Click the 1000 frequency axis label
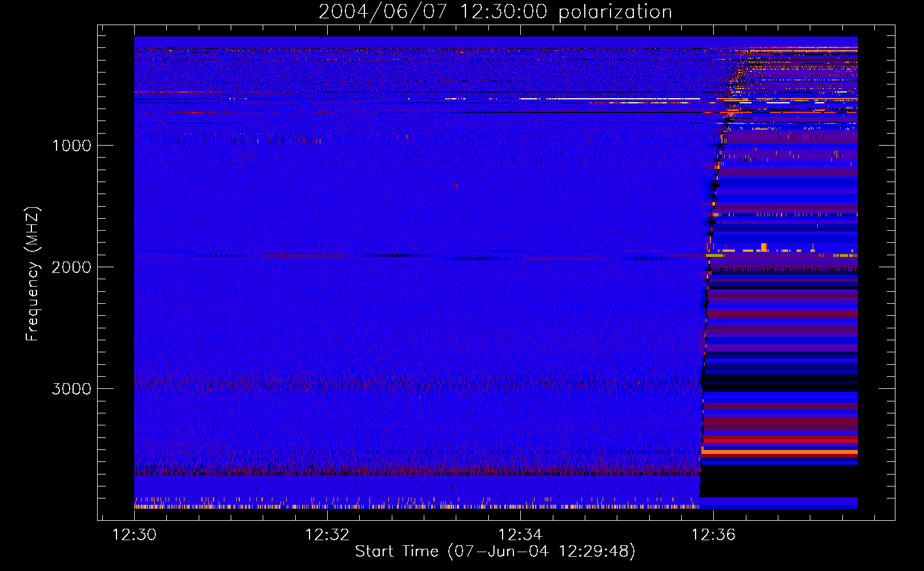 pyautogui.click(x=72, y=146)
